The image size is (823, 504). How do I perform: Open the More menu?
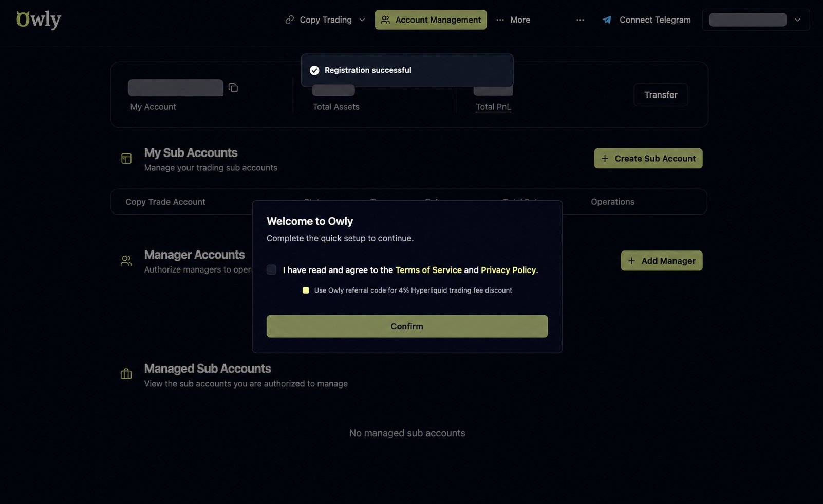[x=513, y=20]
